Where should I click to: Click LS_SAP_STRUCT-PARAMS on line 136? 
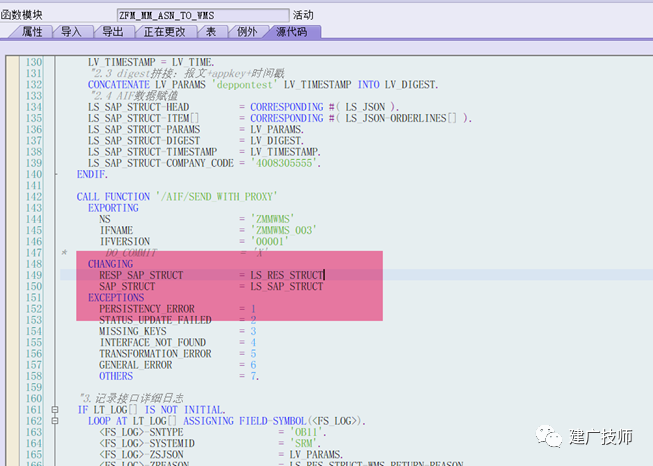[x=144, y=130]
